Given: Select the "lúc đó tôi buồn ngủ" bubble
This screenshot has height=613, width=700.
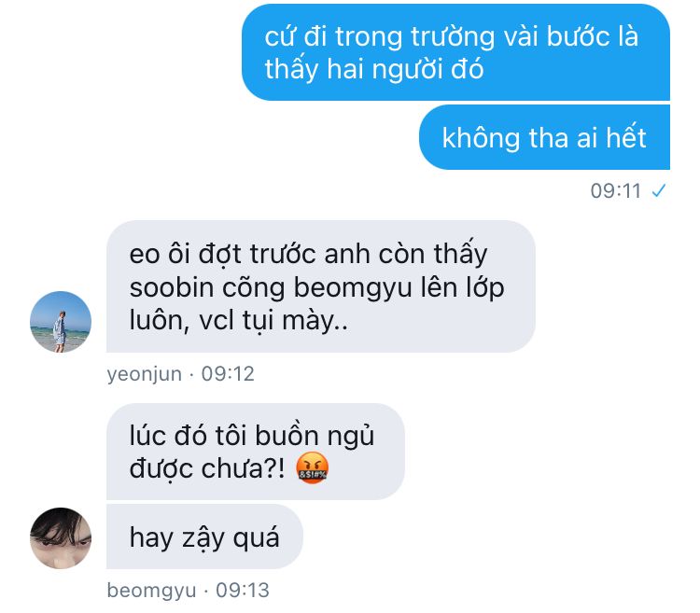Looking at the screenshot, I should pos(256,452).
